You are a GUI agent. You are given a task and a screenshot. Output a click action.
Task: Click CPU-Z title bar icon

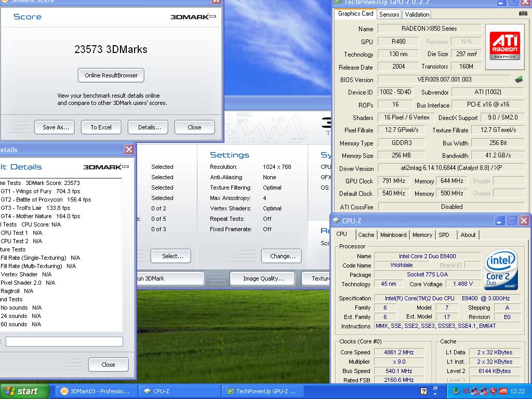coord(336,220)
